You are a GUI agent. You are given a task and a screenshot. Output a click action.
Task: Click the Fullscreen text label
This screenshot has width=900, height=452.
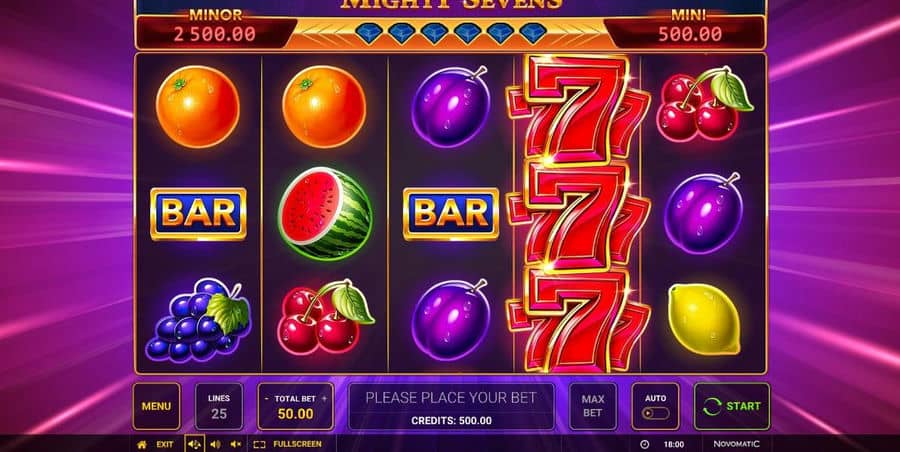point(297,444)
